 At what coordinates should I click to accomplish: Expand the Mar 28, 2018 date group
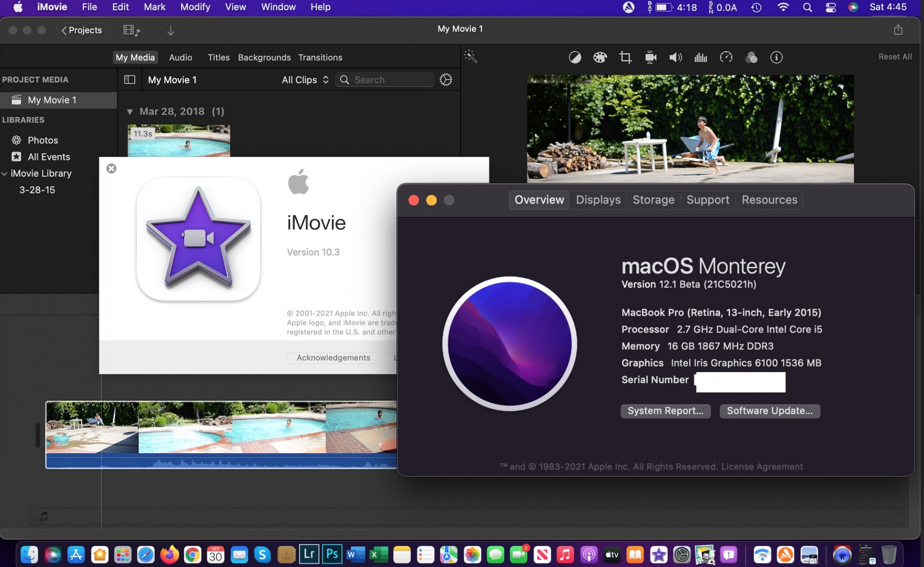point(130,111)
